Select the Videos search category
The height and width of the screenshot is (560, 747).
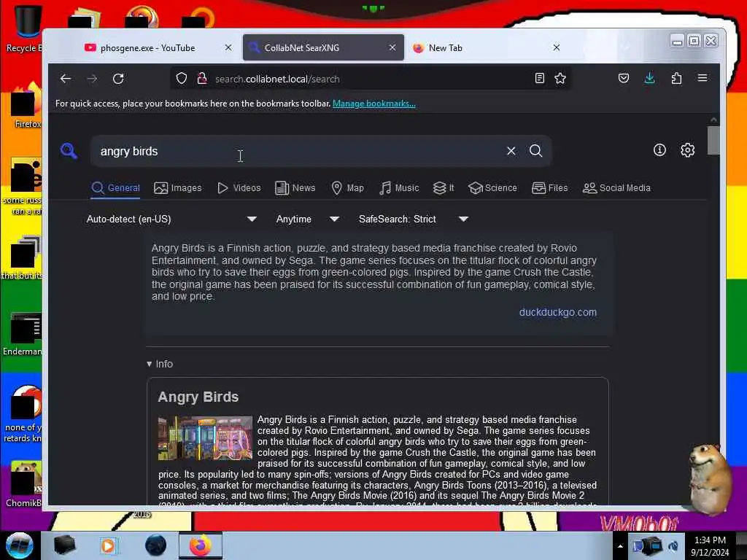[x=239, y=188]
